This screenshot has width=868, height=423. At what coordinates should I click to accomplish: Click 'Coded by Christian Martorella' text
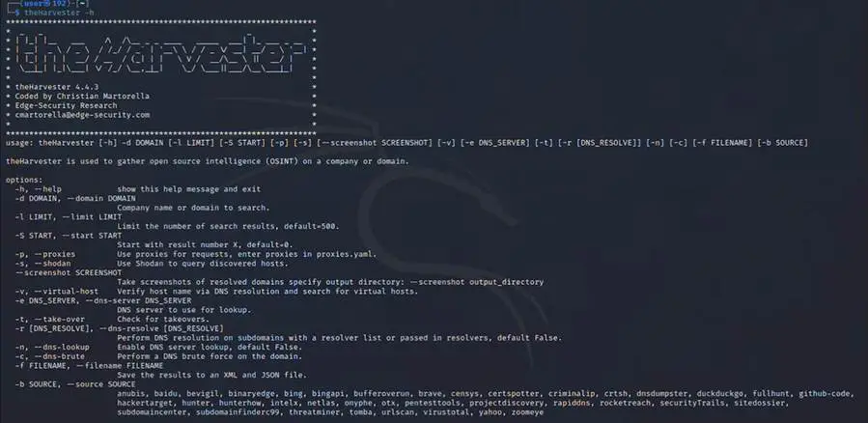click(82, 97)
